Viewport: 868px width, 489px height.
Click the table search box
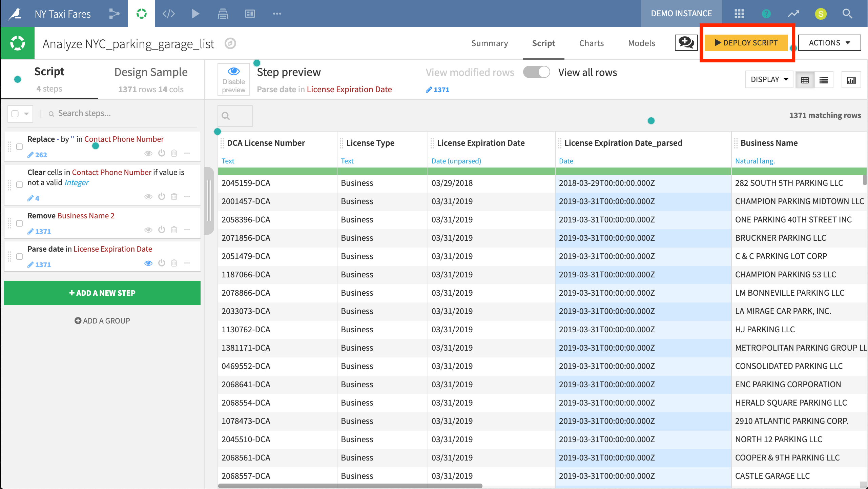[x=235, y=116]
